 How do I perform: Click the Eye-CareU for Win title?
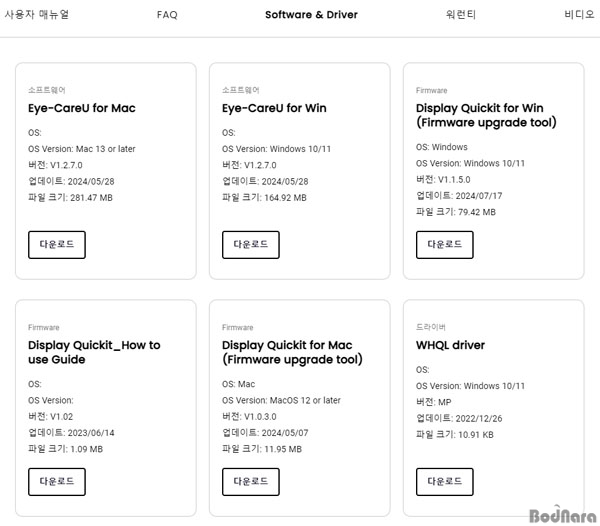click(274, 108)
